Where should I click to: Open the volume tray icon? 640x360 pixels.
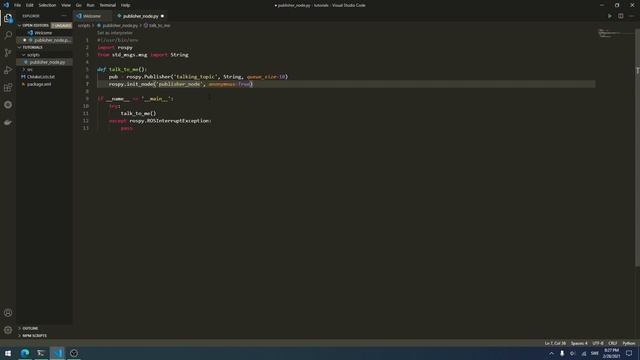(573, 353)
